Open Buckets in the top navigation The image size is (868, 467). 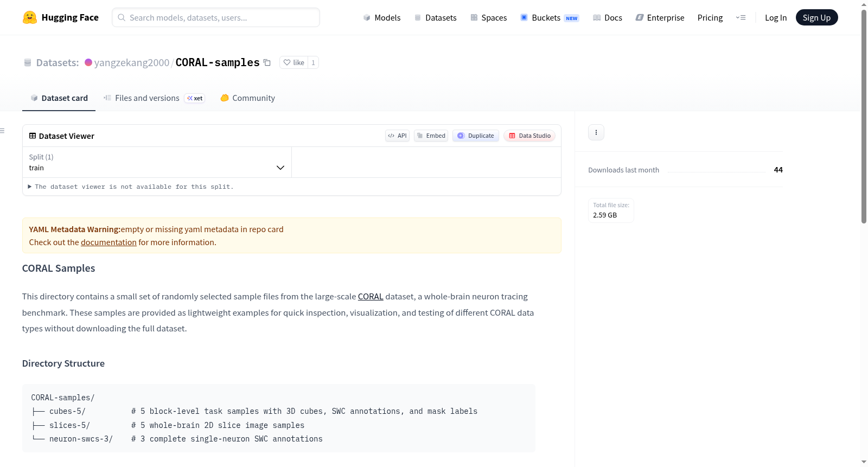550,17
